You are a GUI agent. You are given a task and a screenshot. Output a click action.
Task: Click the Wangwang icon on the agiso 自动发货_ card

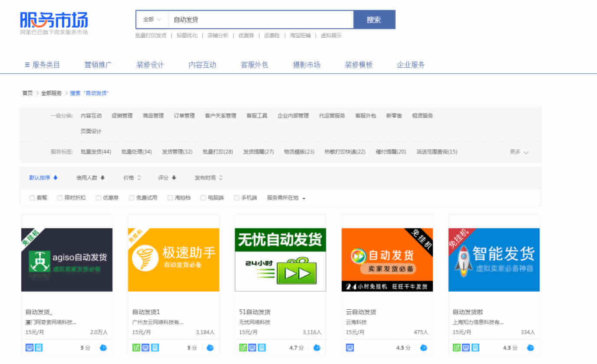[x=103, y=348]
